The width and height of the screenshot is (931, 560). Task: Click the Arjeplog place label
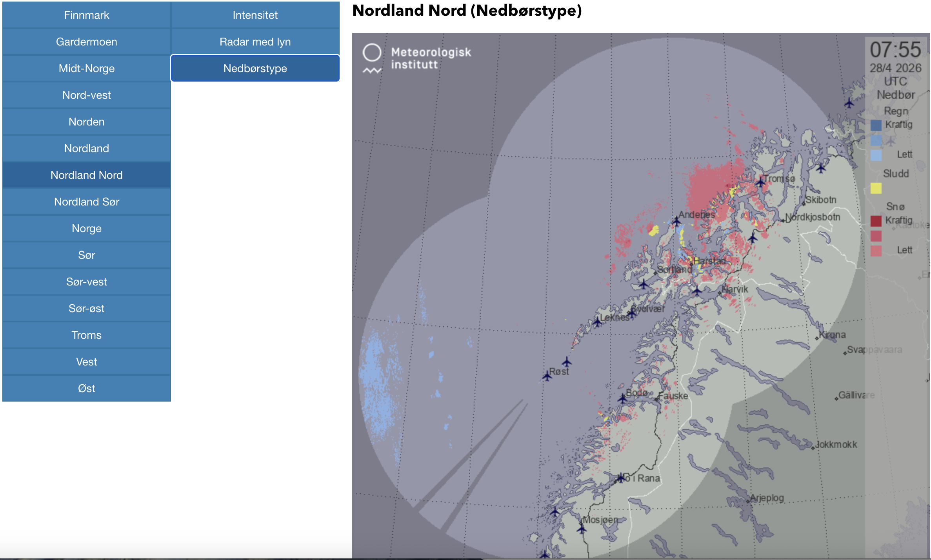pos(767,498)
